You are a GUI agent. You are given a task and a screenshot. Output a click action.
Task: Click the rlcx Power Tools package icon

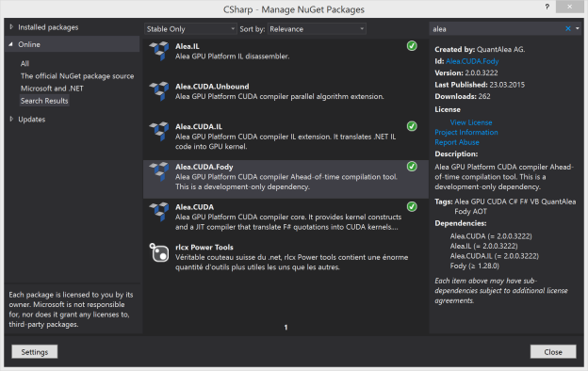point(159,252)
